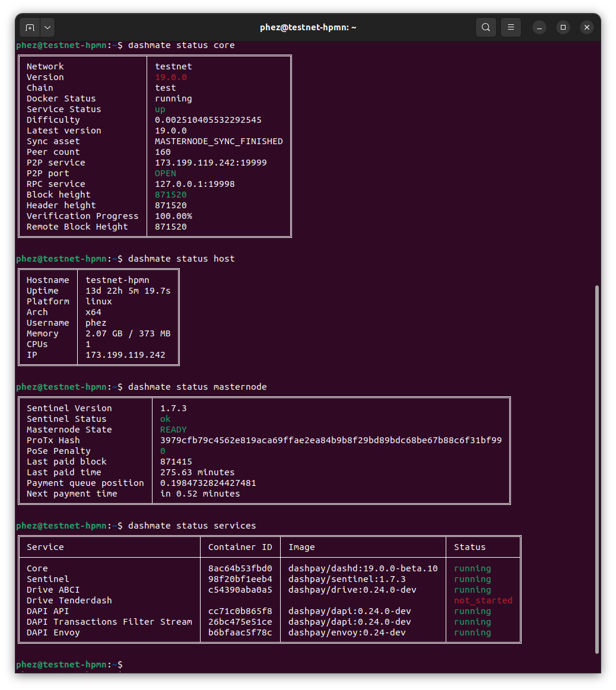
Task: Expand the new tab dropdown arrow
Action: (x=47, y=27)
